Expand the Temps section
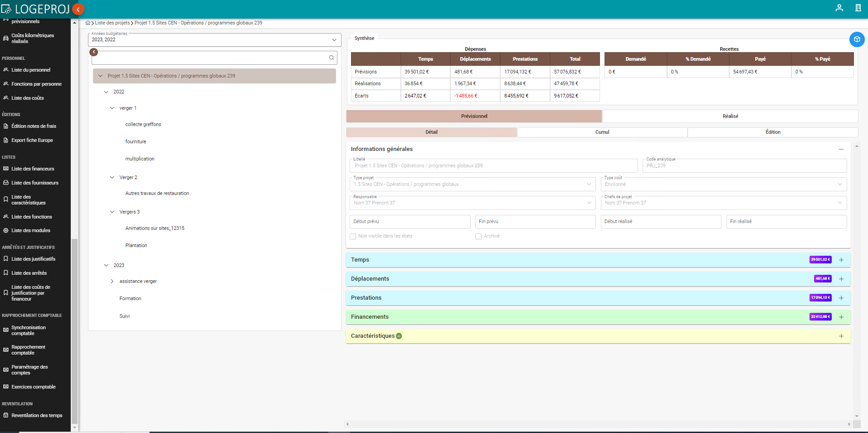This screenshot has width=868, height=433. [841, 260]
